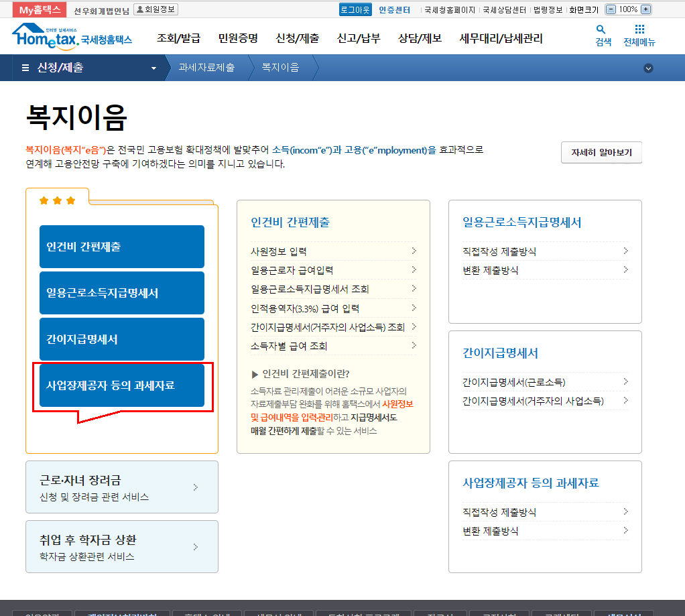Click 일용근로소득지급명세서 직접작성 제출방식 link

[499, 251]
